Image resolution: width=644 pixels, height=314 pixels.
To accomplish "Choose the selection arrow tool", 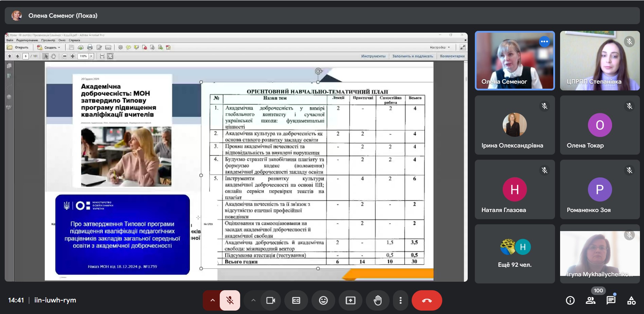I will tap(45, 56).
